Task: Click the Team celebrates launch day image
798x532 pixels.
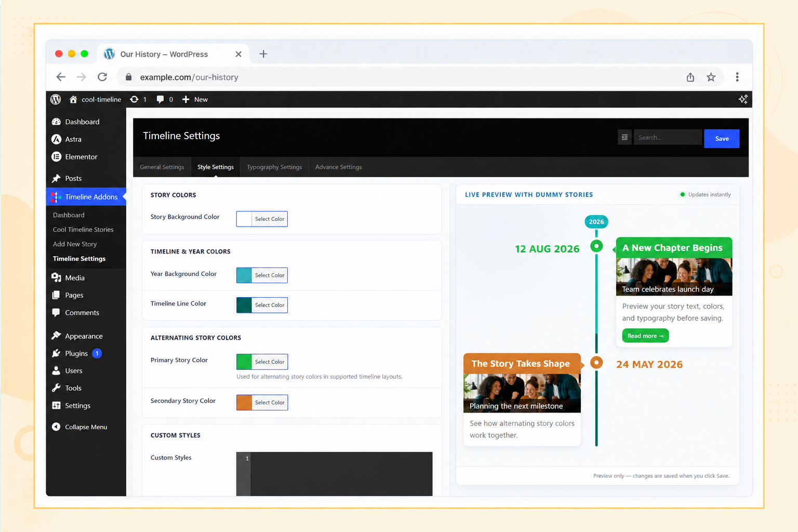Action: click(674, 277)
